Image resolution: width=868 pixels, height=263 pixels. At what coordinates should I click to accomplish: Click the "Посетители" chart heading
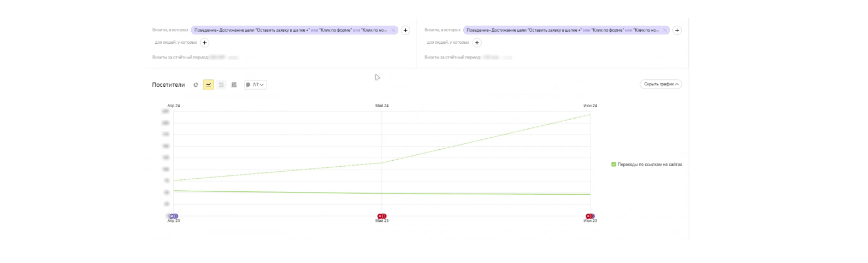click(x=168, y=85)
